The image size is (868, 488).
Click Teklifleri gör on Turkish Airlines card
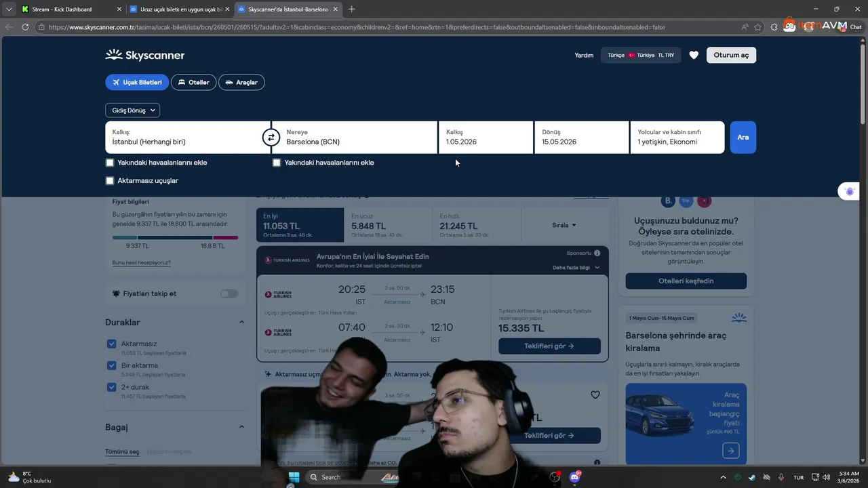tap(549, 346)
